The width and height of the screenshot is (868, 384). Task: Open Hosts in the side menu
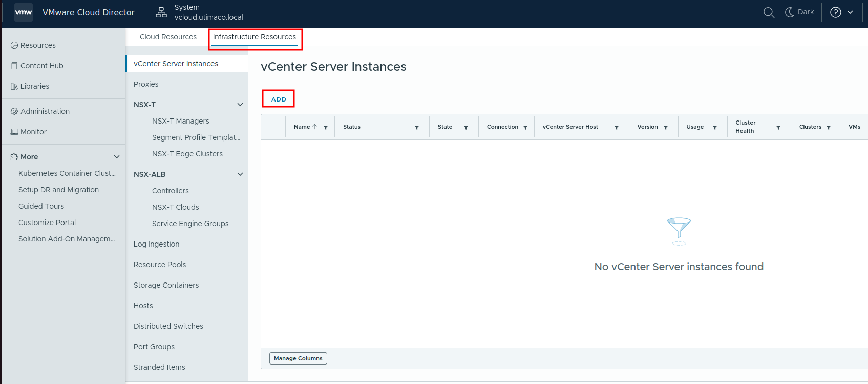click(x=143, y=306)
